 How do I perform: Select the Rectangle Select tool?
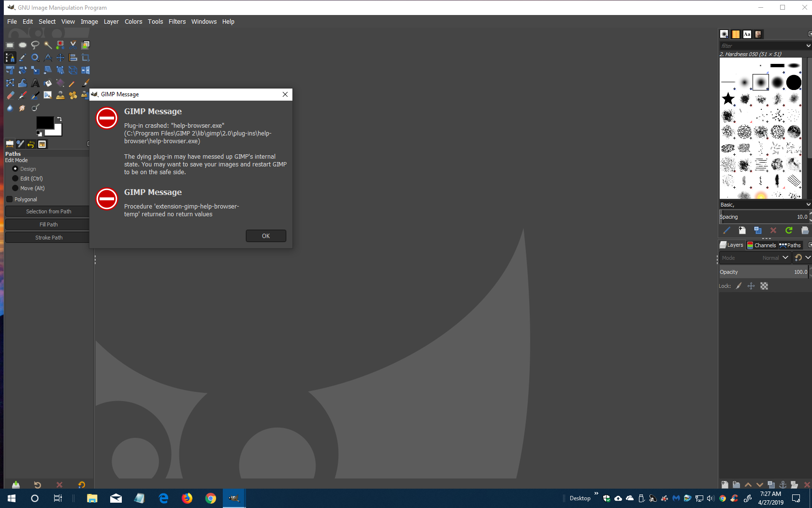click(x=10, y=45)
